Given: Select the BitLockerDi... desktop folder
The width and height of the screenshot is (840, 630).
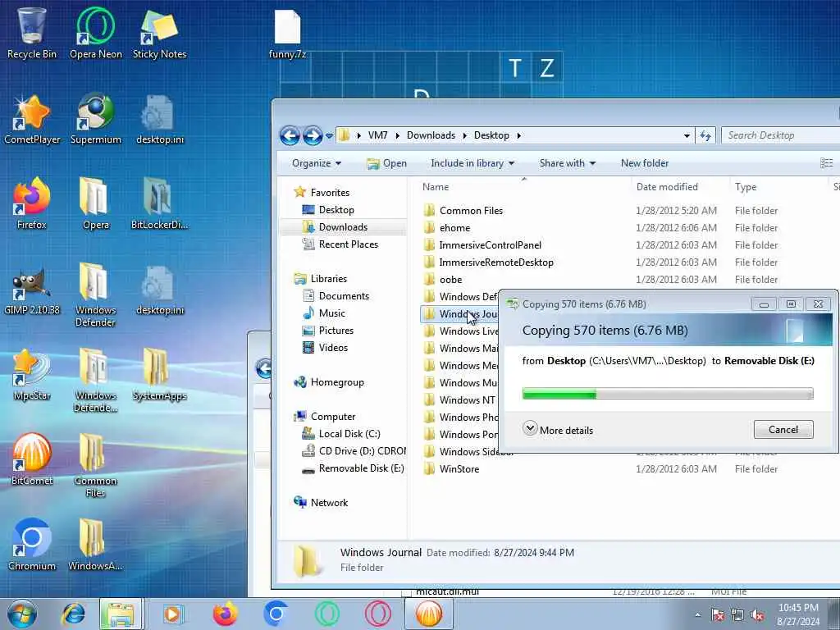Looking at the screenshot, I should pos(159,204).
